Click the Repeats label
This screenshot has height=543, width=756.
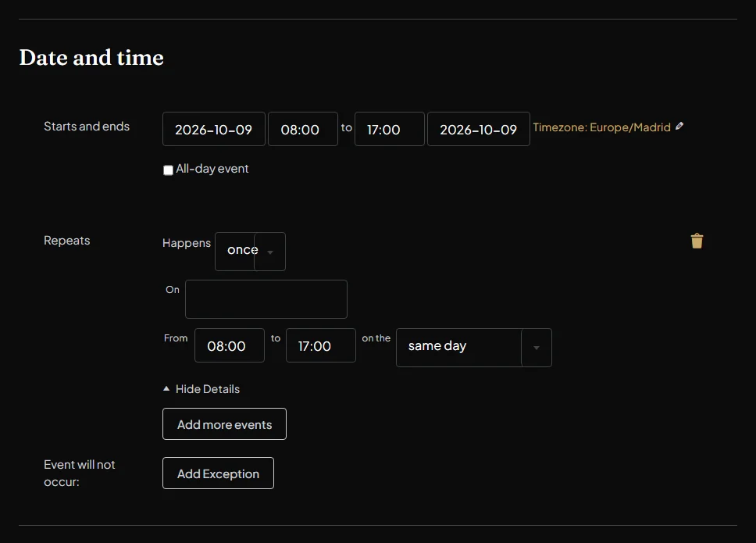tap(67, 240)
